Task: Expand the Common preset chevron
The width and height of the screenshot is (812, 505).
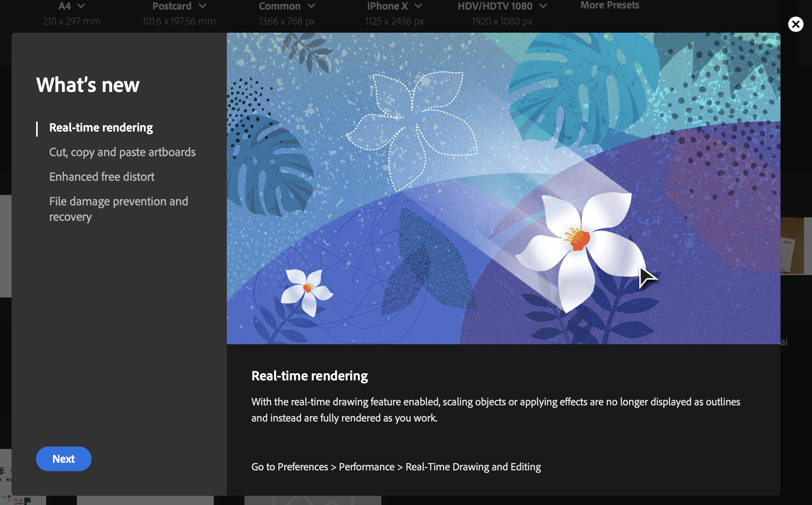Action: [311, 6]
